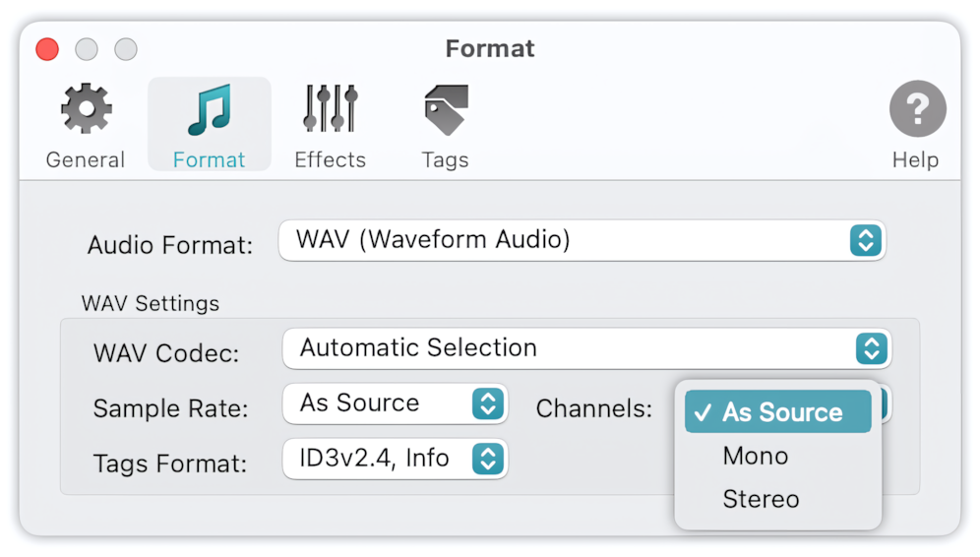Open the General settings gear icon
Viewport: 980px width, 557px height.
tap(86, 109)
